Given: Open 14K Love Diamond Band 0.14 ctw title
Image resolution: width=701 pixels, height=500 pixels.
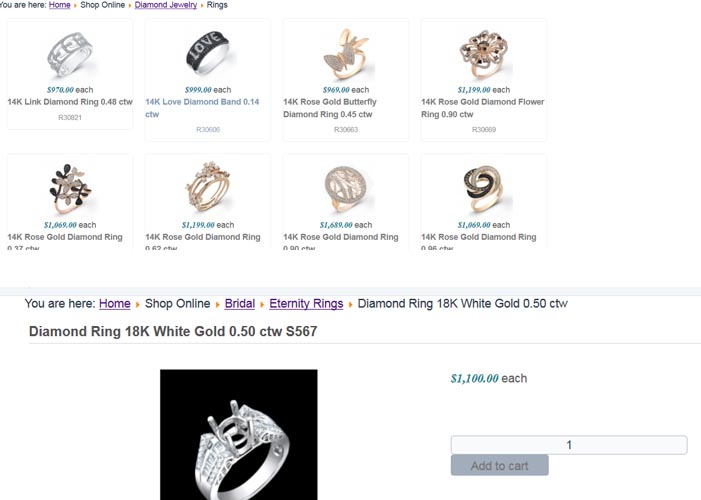Looking at the screenshot, I should (x=202, y=108).
